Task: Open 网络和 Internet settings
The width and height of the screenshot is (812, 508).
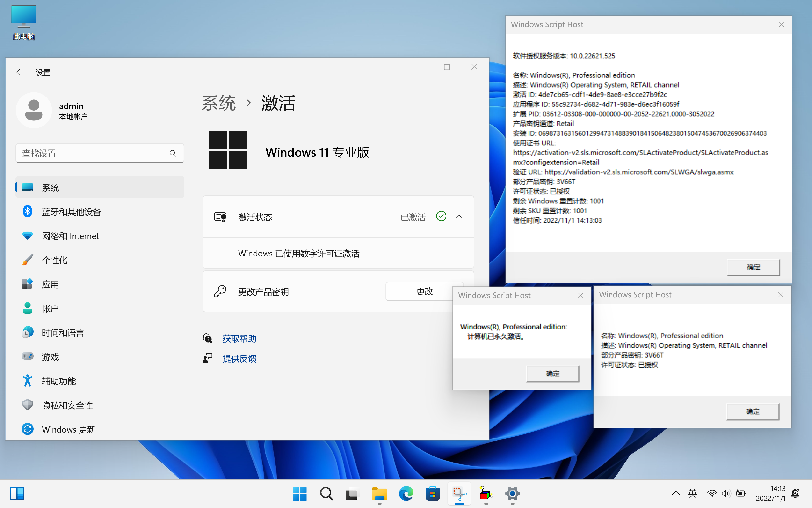Action: (x=100, y=236)
